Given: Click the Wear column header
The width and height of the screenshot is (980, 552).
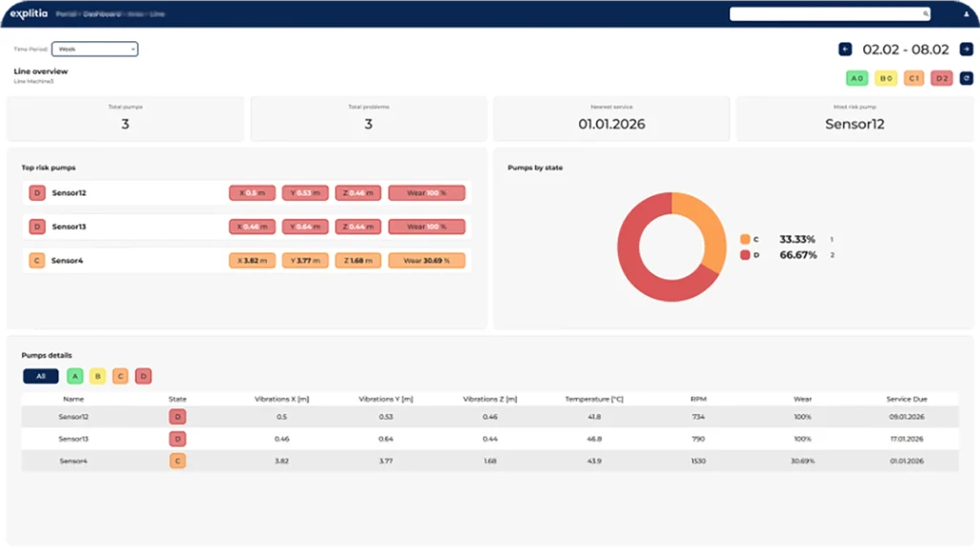Looking at the screenshot, I should (x=802, y=399).
